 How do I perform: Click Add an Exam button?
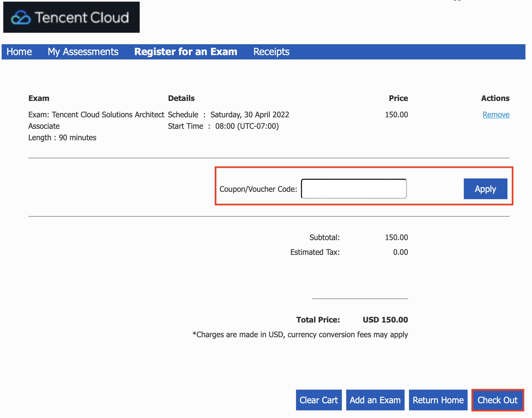pos(375,400)
